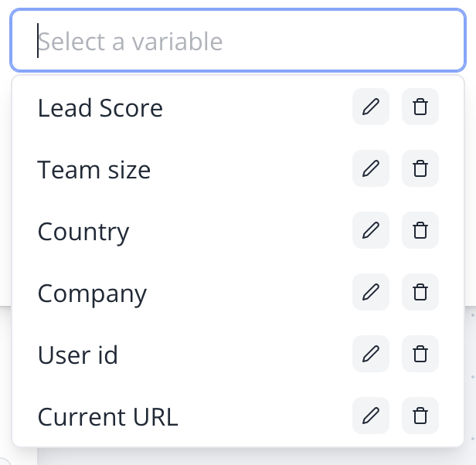This screenshot has height=465, width=476.
Task: Edit the User id variable
Action: click(x=371, y=355)
